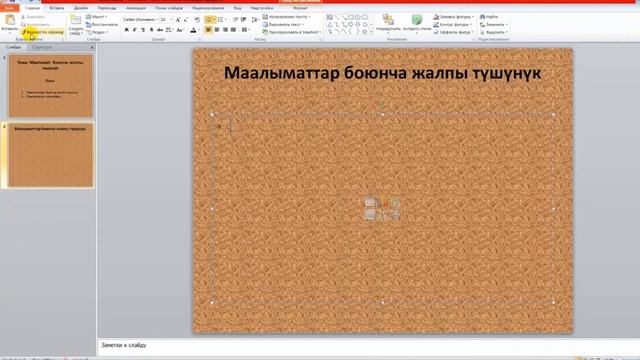640x360 pixels.
Task: Open the Section (Раздел) dropdown
Action: tap(98, 32)
